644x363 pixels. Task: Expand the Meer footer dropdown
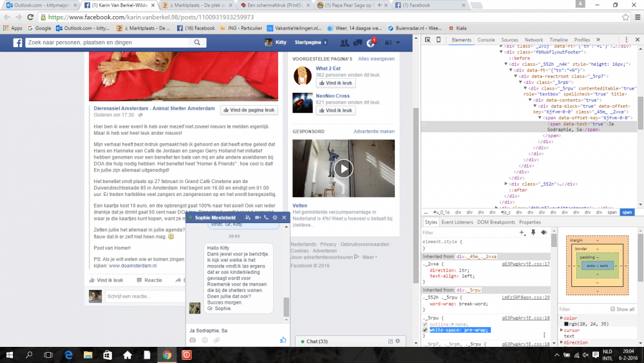369,257
